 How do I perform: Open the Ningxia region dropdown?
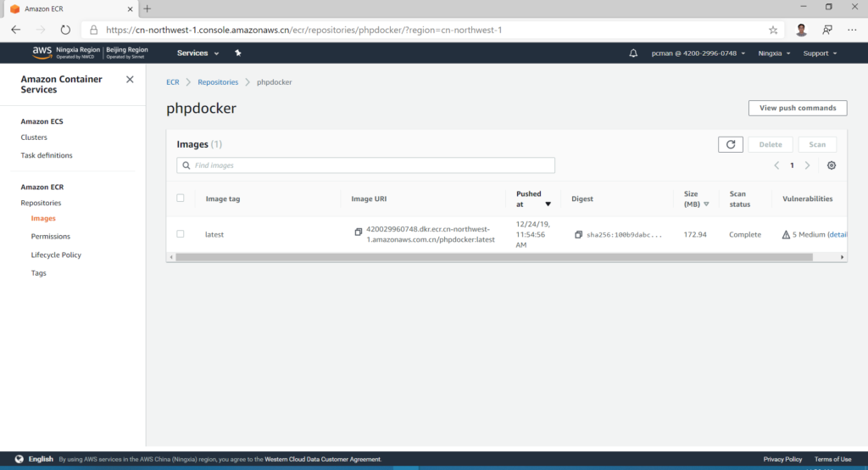point(774,53)
